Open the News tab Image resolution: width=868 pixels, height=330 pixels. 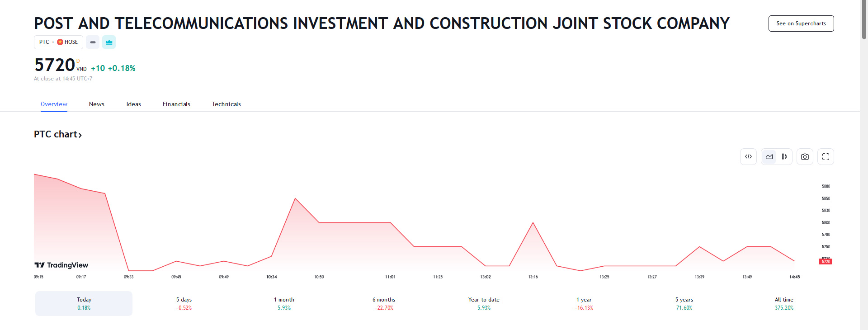97,104
